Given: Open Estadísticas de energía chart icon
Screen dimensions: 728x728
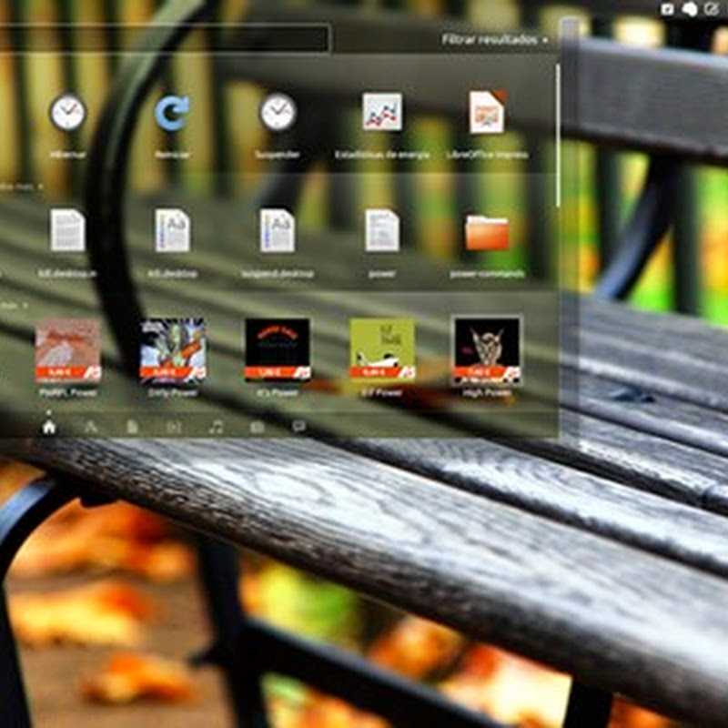Looking at the screenshot, I should [x=382, y=112].
